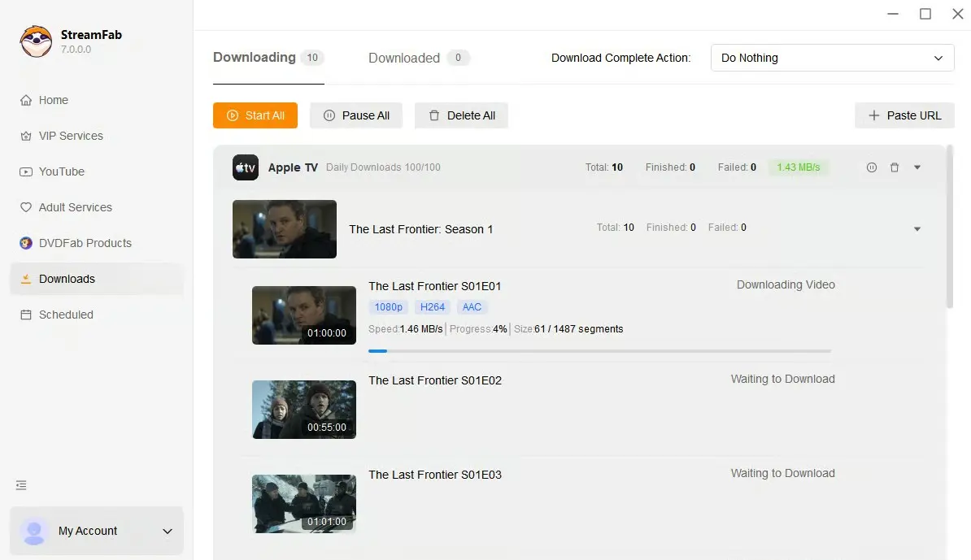Click the Paste URL button

[905, 115]
